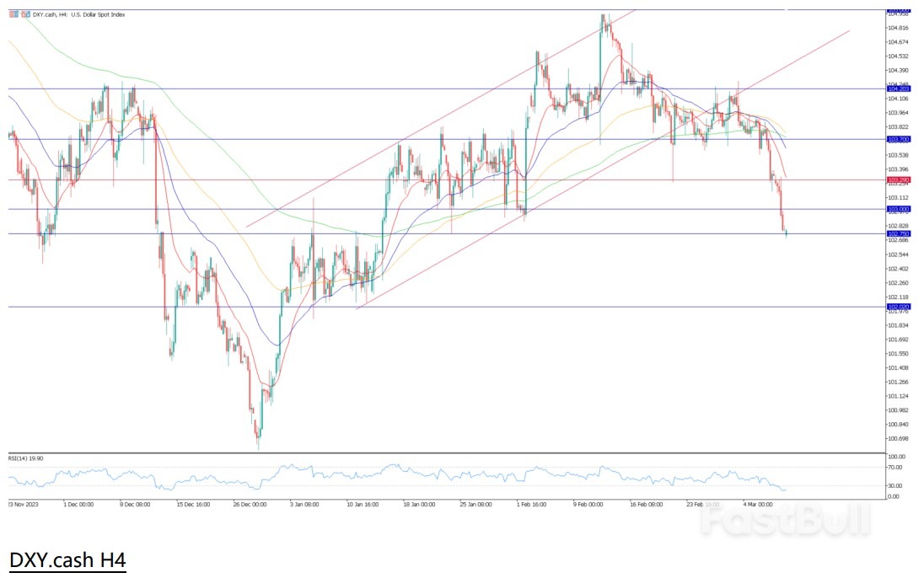
Task: Select the 102.750 current price level tag
Action: 898,233
